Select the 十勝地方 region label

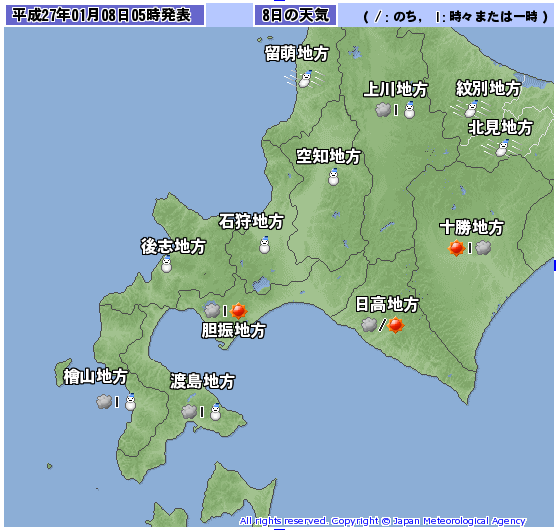pos(472,227)
